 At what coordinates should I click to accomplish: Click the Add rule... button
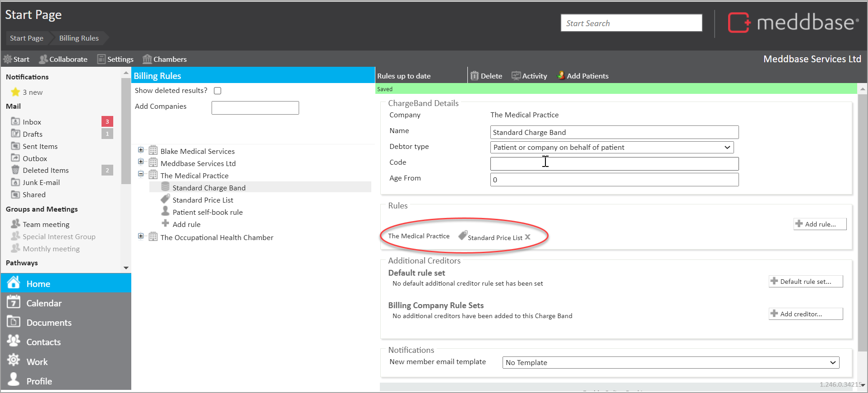coord(820,224)
